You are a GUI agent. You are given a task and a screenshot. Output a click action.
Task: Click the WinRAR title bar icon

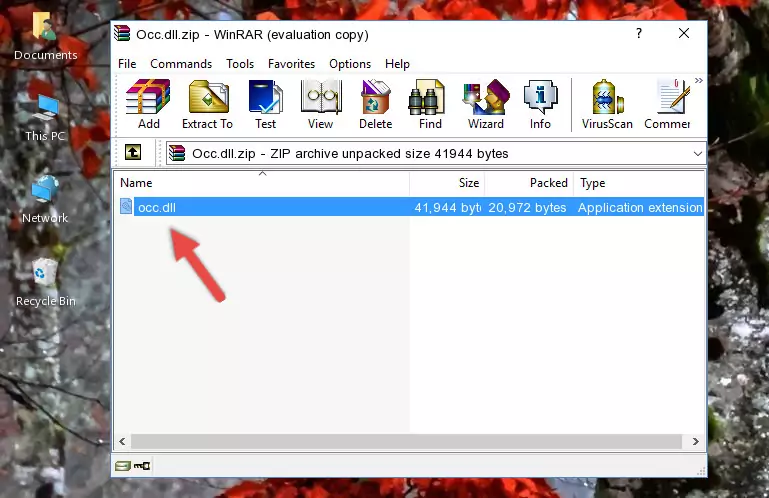pyautogui.click(x=122, y=34)
